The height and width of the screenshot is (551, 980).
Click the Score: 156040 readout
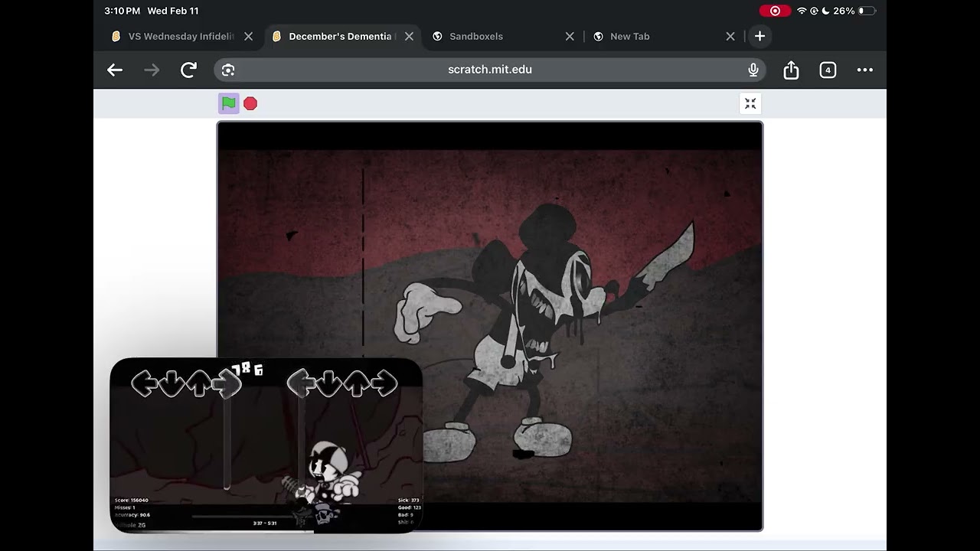(x=132, y=500)
